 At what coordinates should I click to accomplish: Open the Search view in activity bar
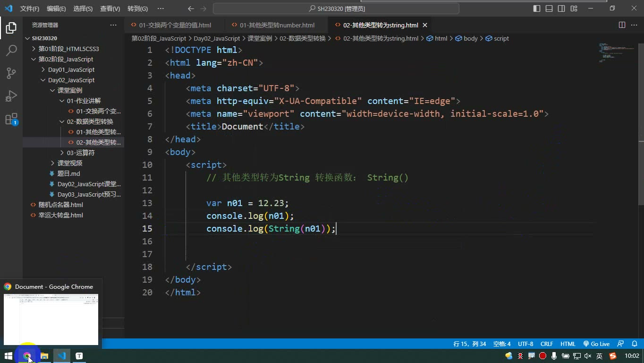(x=11, y=51)
